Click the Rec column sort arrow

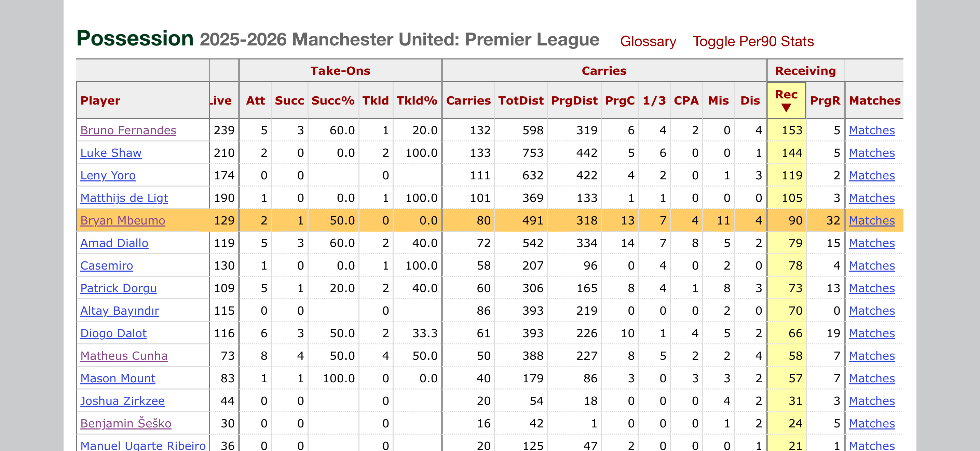tap(786, 108)
